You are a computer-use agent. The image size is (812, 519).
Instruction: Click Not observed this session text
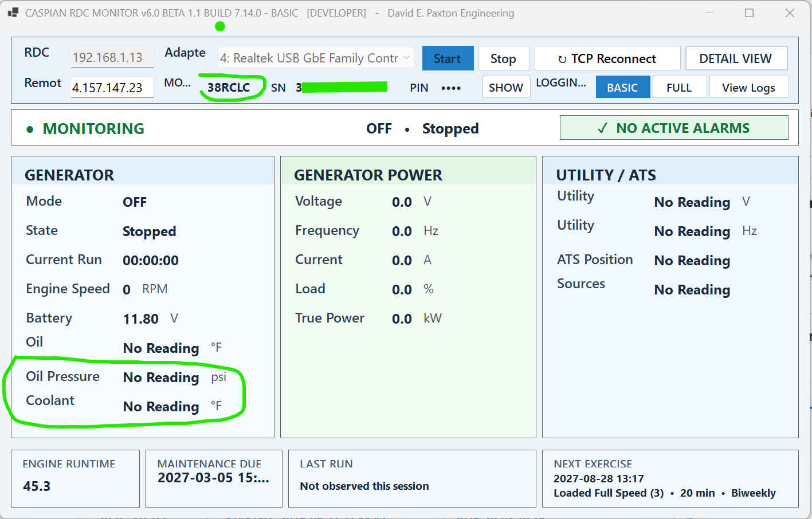point(364,486)
